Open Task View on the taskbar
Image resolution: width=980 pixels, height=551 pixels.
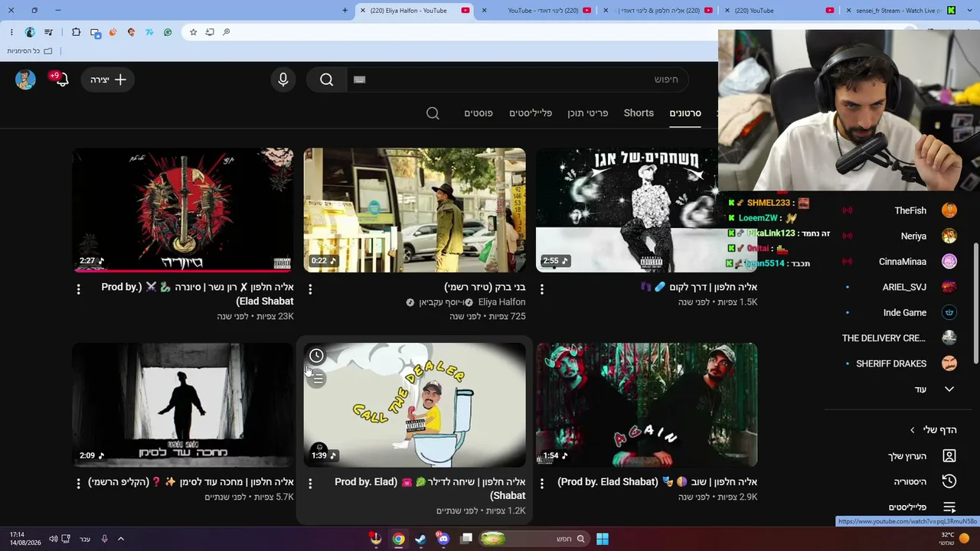pos(465,539)
